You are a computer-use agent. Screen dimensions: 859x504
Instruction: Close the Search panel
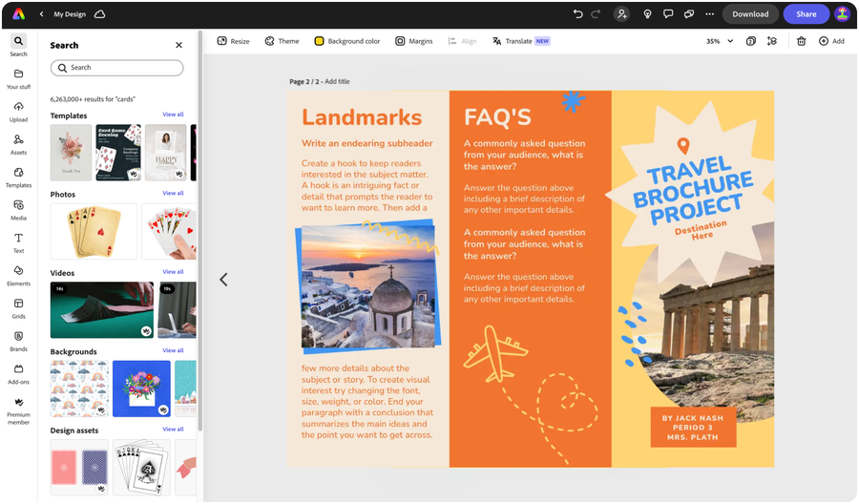[178, 45]
